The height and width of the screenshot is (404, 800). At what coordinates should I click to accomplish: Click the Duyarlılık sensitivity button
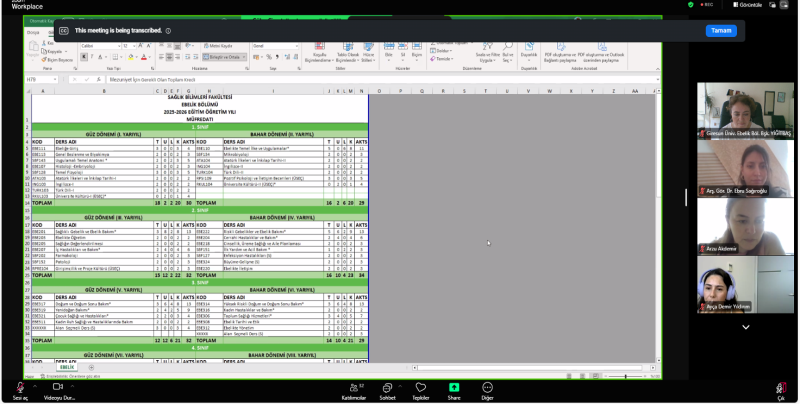(x=529, y=51)
